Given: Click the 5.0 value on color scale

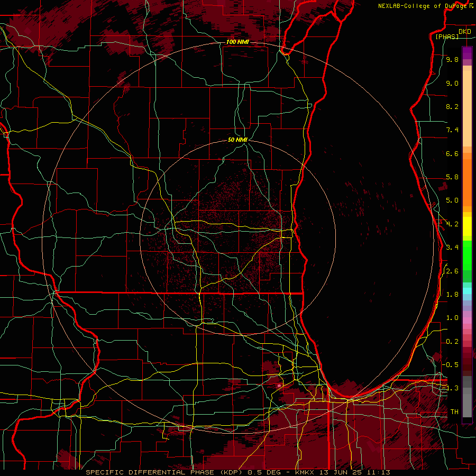Looking at the screenshot, I should tap(452, 200).
